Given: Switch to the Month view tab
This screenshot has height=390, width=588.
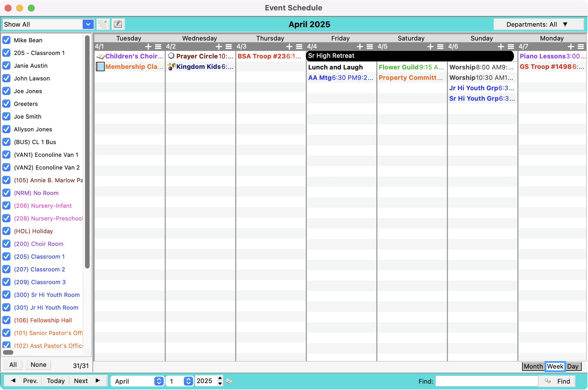Looking at the screenshot, I should pyautogui.click(x=533, y=366).
